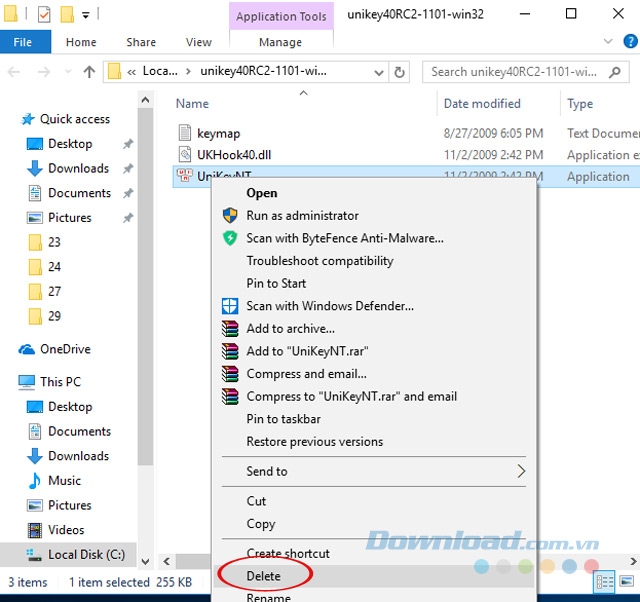The height and width of the screenshot is (602, 640).
Task: Switch to the Share ribbon tab
Action: point(141,42)
